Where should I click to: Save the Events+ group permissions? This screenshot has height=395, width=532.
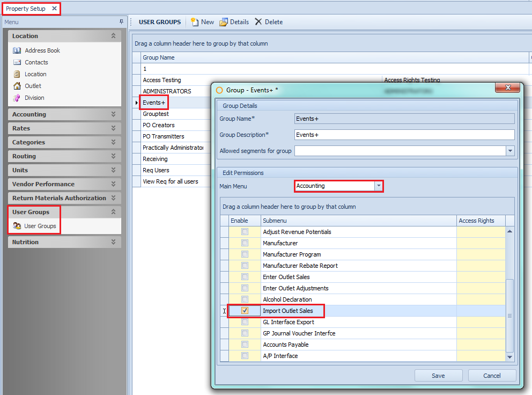[x=438, y=376]
